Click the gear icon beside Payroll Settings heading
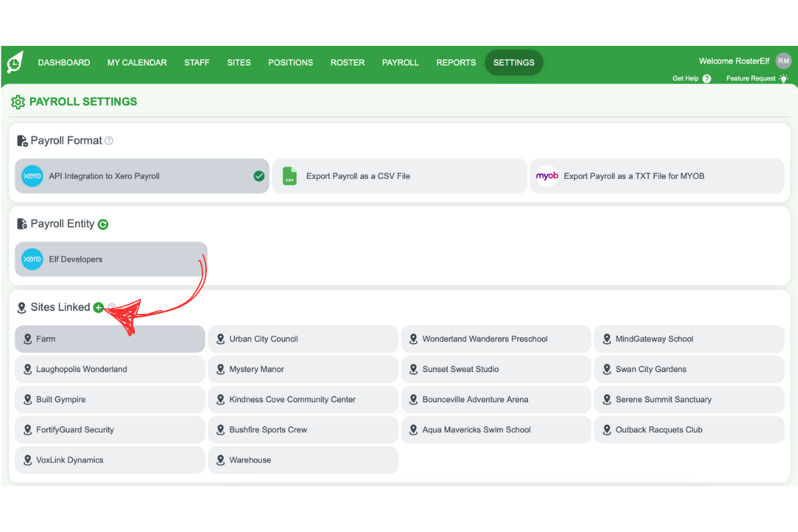798x532 pixels. pos(18,102)
